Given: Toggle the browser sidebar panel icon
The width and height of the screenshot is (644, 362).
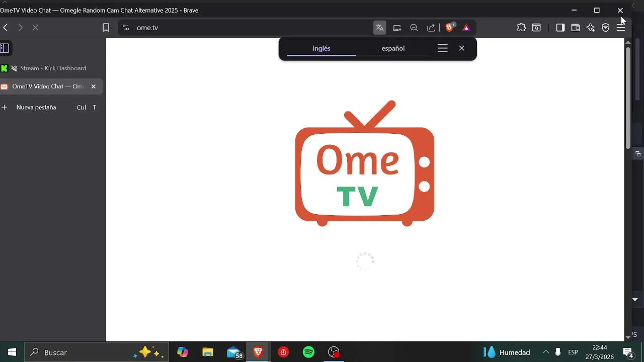Looking at the screenshot, I should [560, 28].
